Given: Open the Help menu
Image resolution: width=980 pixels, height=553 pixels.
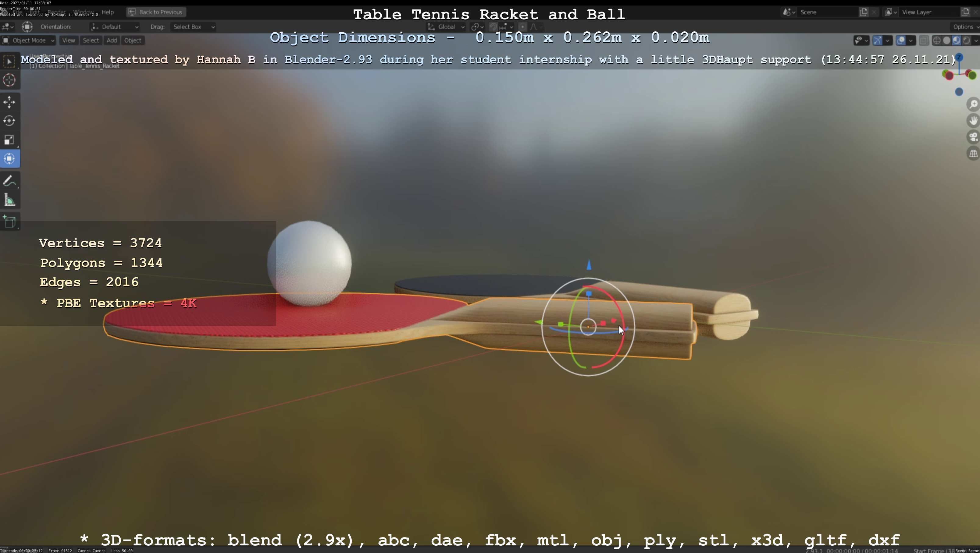Looking at the screenshot, I should coord(108,12).
